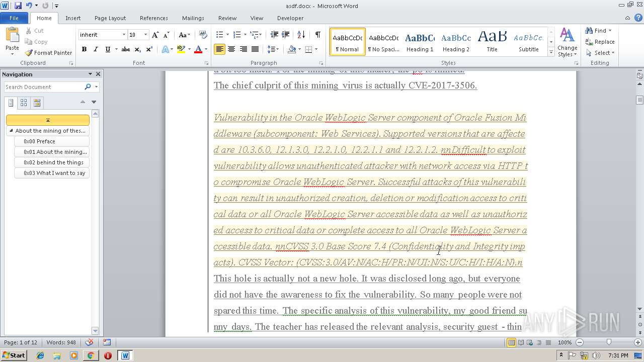The height and width of the screenshot is (362, 644).
Task: Switch to the References tab
Action: click(x=154, y=18)
